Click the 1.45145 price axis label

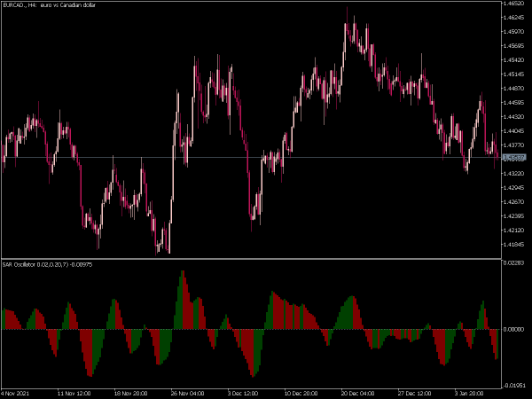[x=514, y=74]
